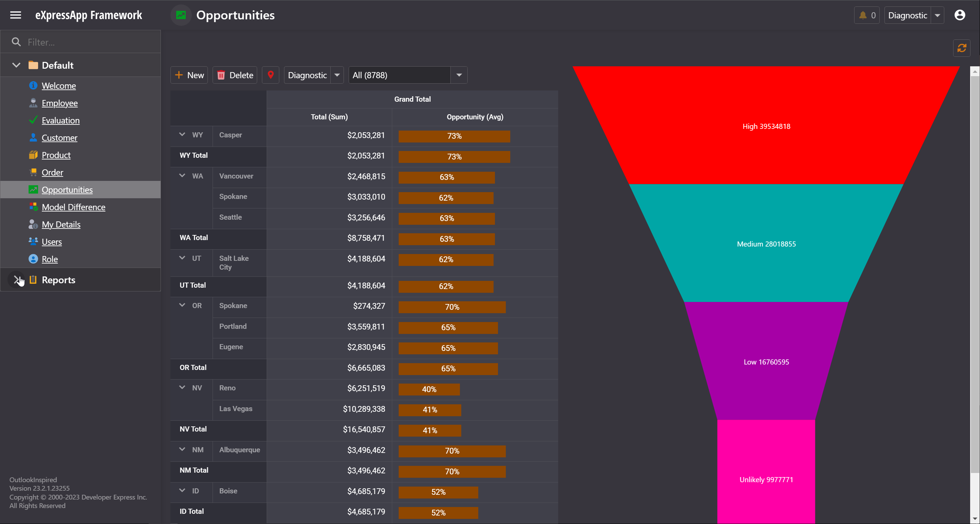Click the notification bell icon
The height and width of the screenshot is (524, 980).
click(863, 16)
